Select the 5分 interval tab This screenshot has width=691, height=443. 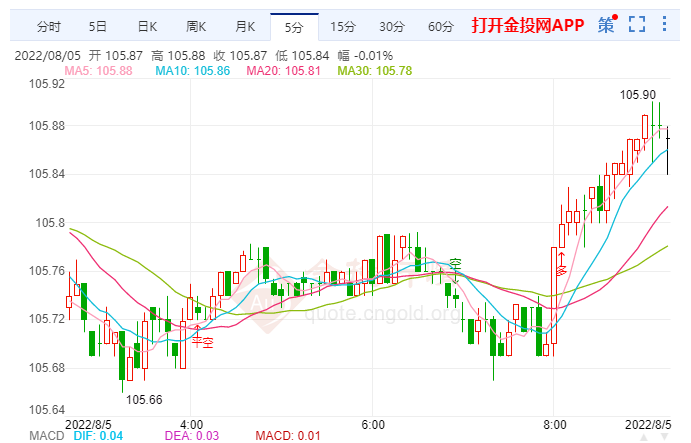[294, 27]
